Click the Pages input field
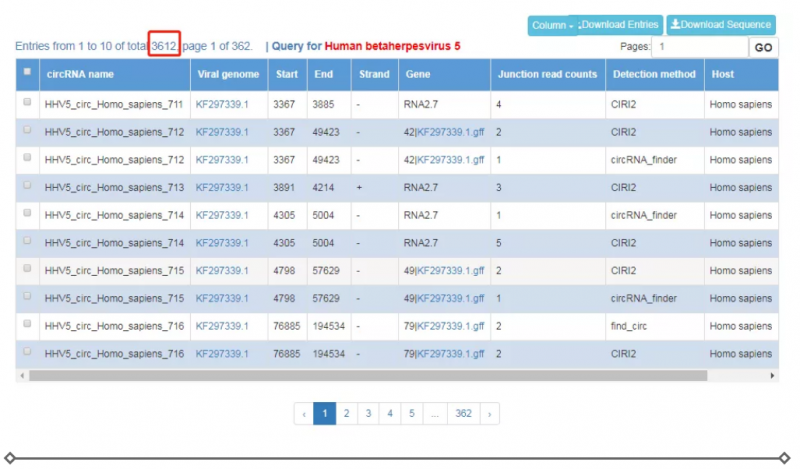800x469 pixels. [x=699, y=47]
